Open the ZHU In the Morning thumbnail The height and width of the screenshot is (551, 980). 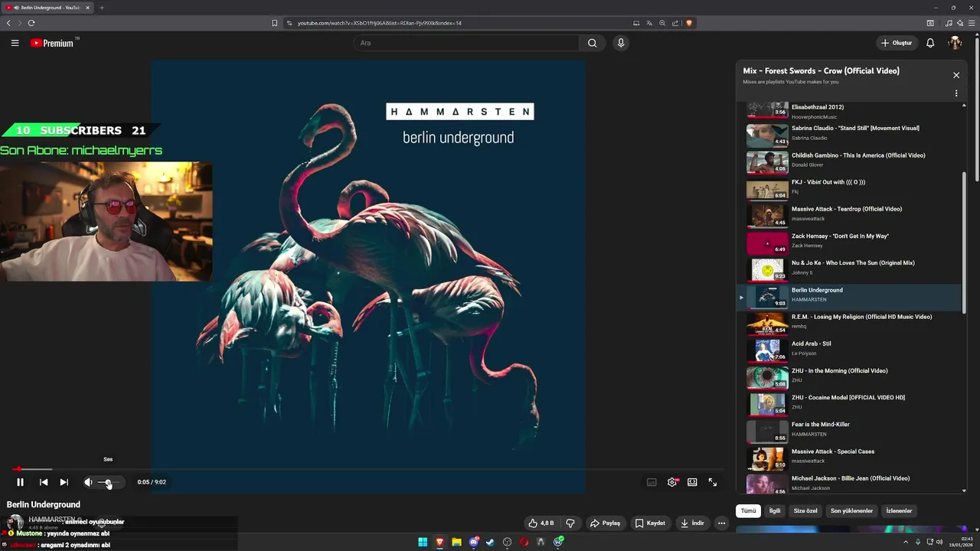(767, 377)
